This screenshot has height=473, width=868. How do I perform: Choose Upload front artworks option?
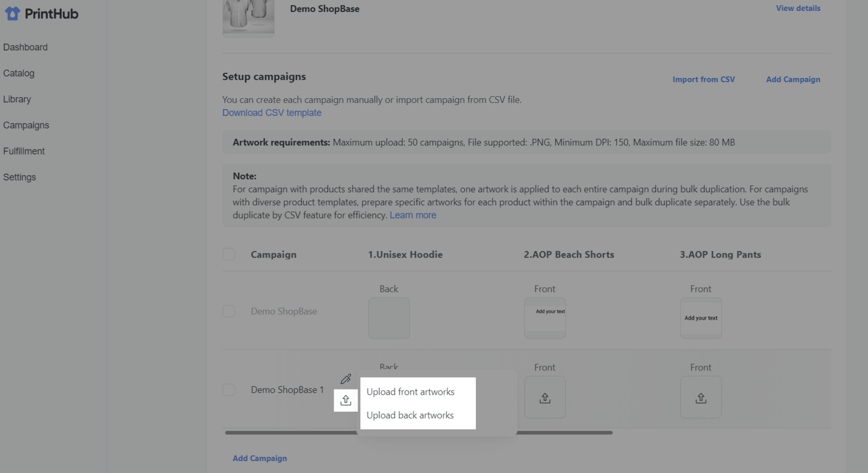(411, 392)
